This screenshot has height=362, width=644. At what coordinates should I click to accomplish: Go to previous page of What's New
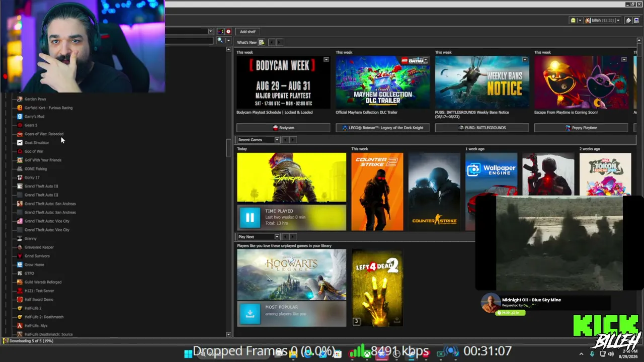271,42
